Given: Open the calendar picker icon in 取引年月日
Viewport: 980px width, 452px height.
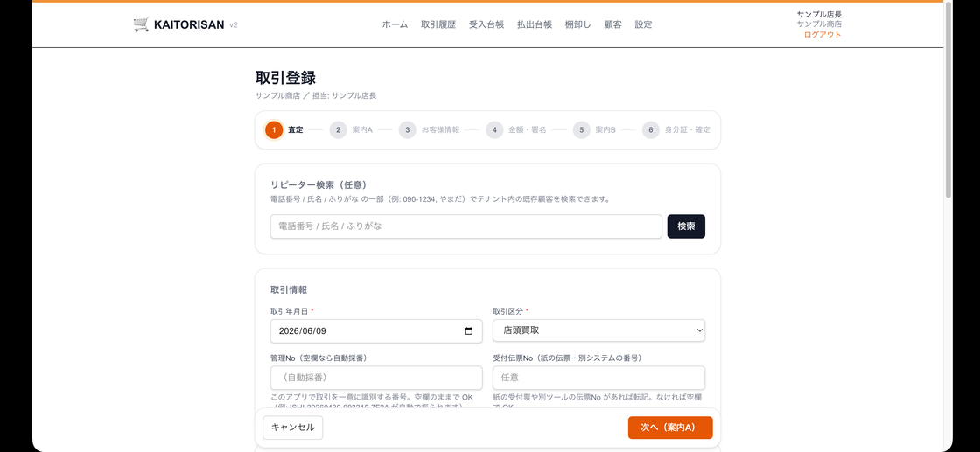Looking at the screenshot, I should pyautogui.click(x=469, y=331).
